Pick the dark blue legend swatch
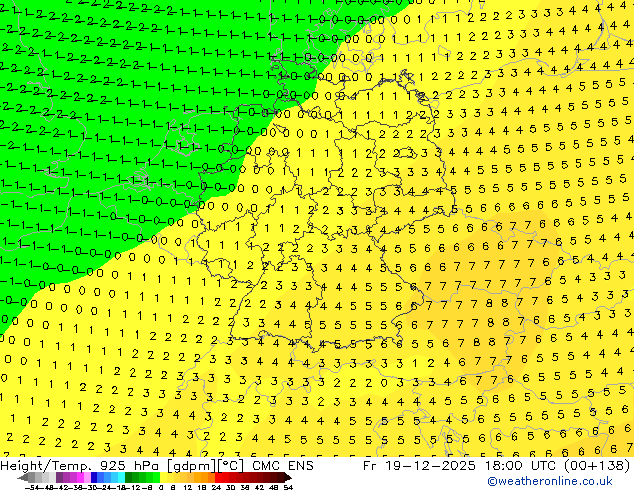The image size is (634, 490). click(94, 477)
